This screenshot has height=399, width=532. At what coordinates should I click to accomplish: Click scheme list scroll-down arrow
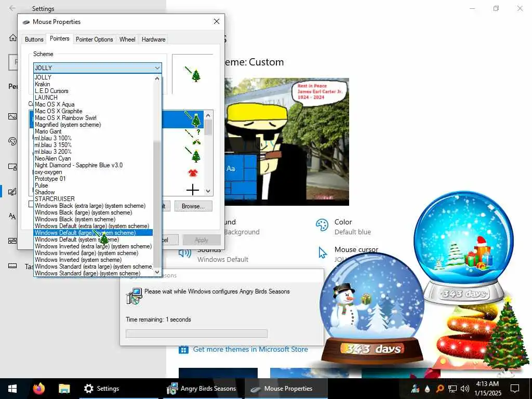(157, 272)
